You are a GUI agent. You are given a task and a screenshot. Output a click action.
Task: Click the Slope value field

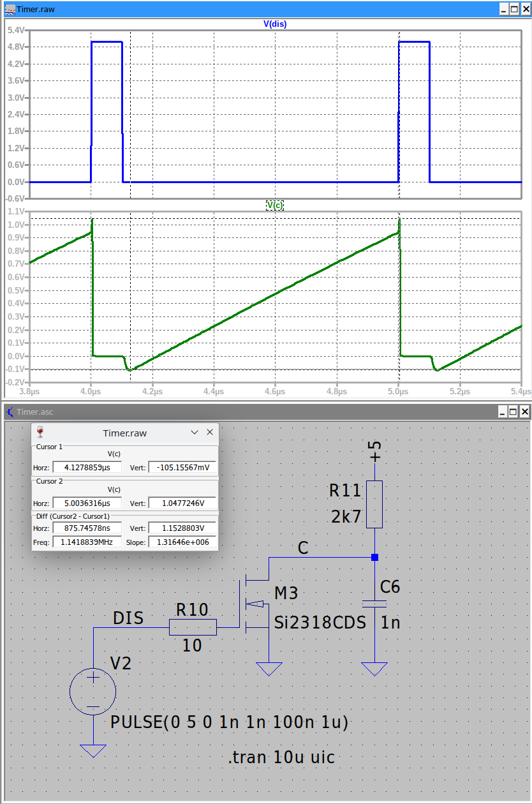182,542
